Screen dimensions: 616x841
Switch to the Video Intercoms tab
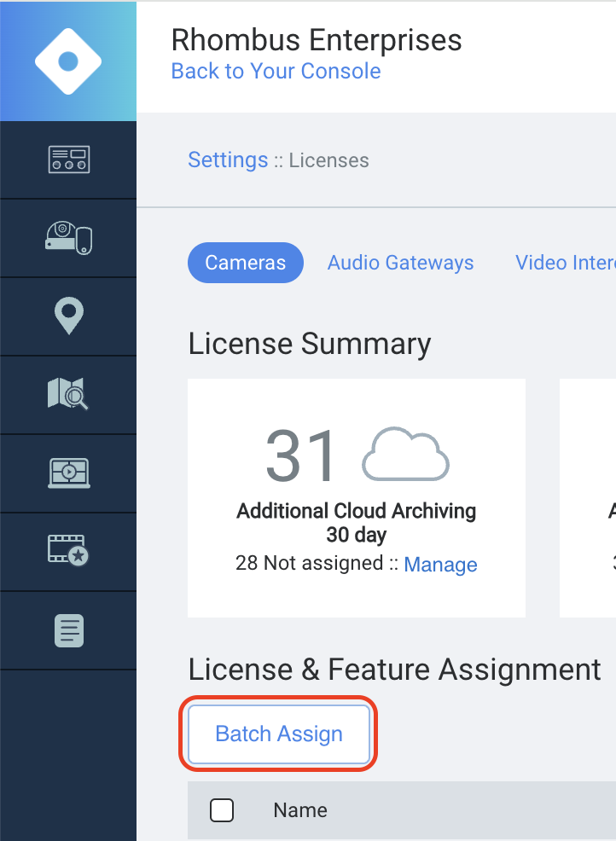point(566,262)
